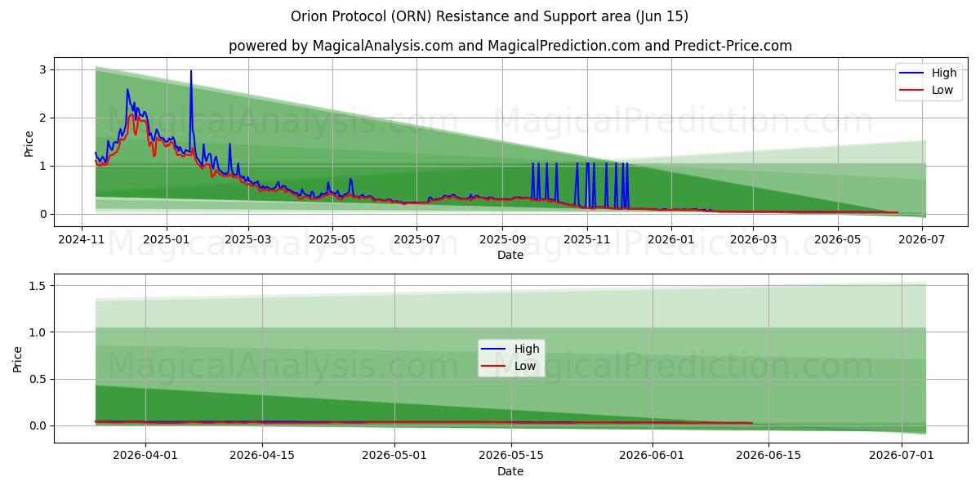The width and height of the screenshot is (980, 490).
Task: Click the '2025-11' x-axis label of the top chart
Action: point(586,240)
